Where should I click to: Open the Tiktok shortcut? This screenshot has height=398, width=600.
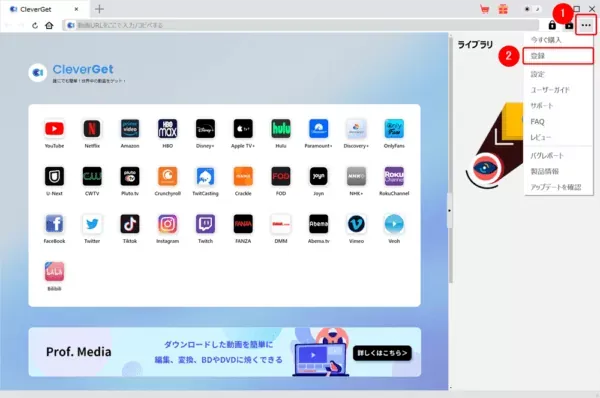(130, 224)
